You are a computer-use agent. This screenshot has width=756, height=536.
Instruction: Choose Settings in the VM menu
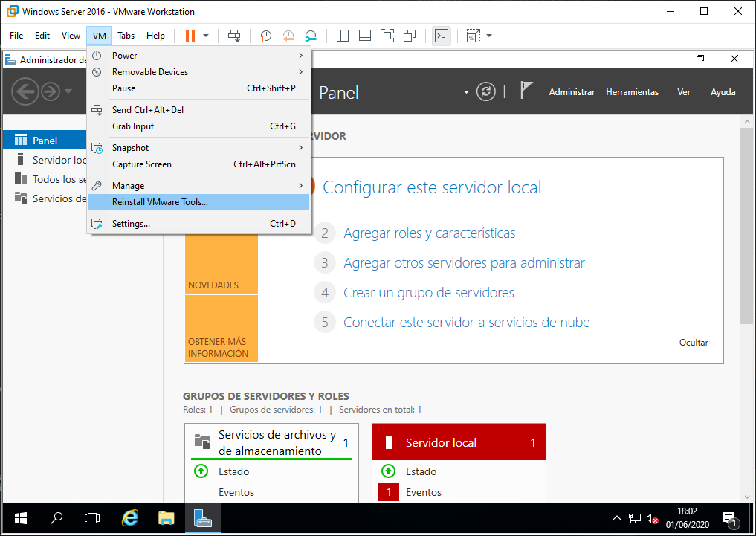tap(131, 224)
